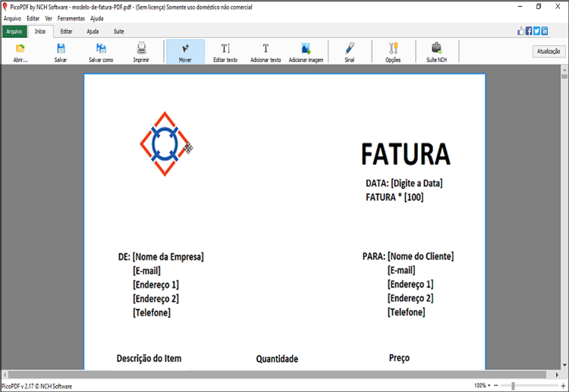Launch the Suite NCH toolbox
Screen dimensions: 569x392
(x=436, y=52)
